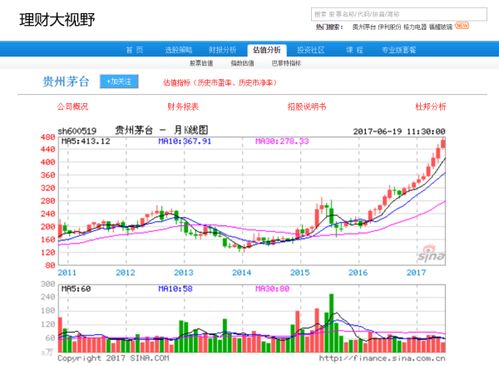
Task: Click the 热门搜索 label
Action: tap(329, 27)
